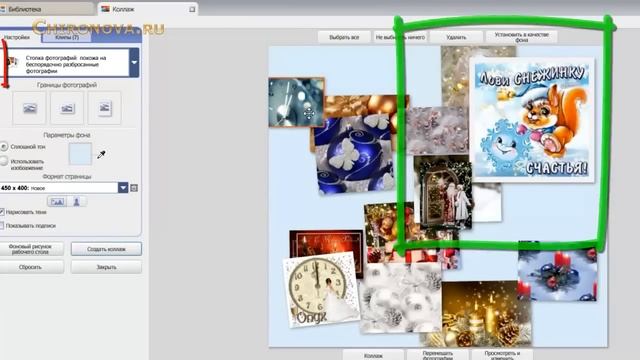Close the Коллаж tab with its square icon
Viewport: 640px width, 360px height.
coord(192,9)
